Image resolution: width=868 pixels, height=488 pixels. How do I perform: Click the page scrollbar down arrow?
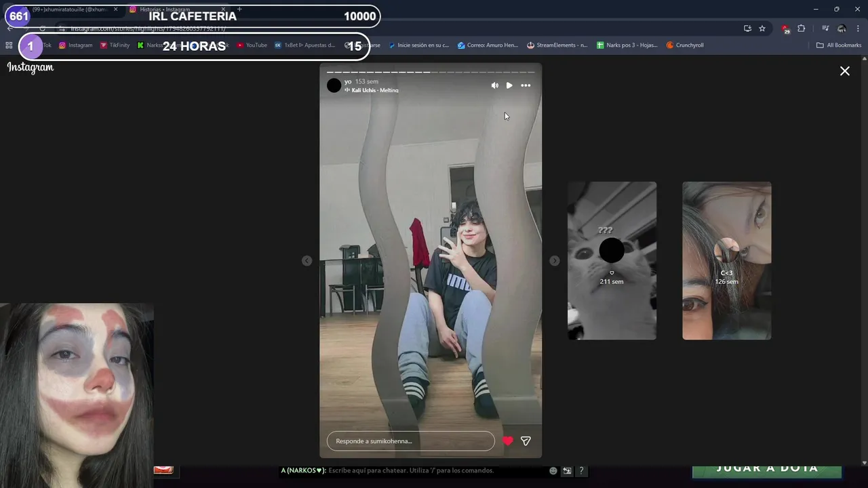click(x=864, y=463)
